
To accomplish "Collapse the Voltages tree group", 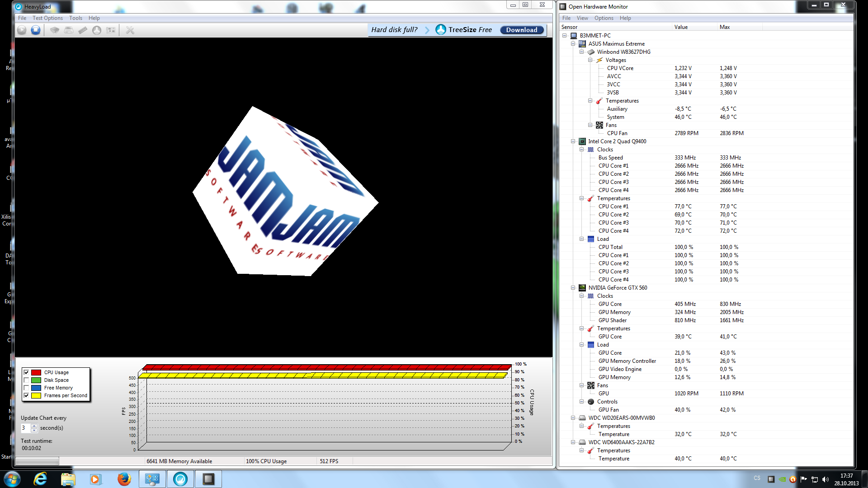I will (590, 60).
